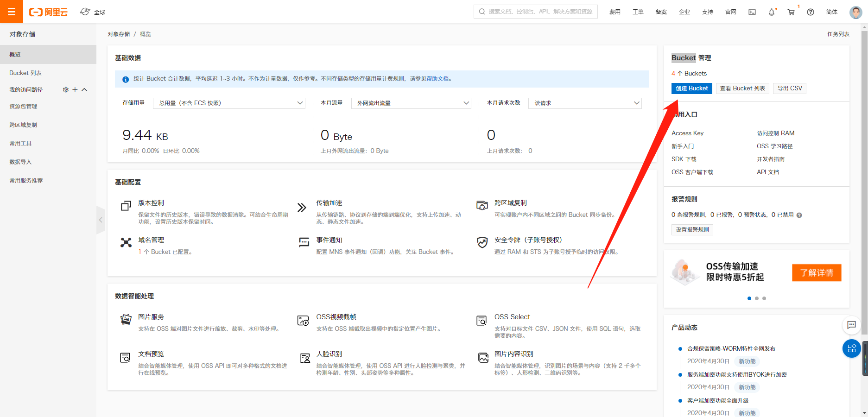Open the help question mark icon
868x417 pixels.
(x=811, y=12)
